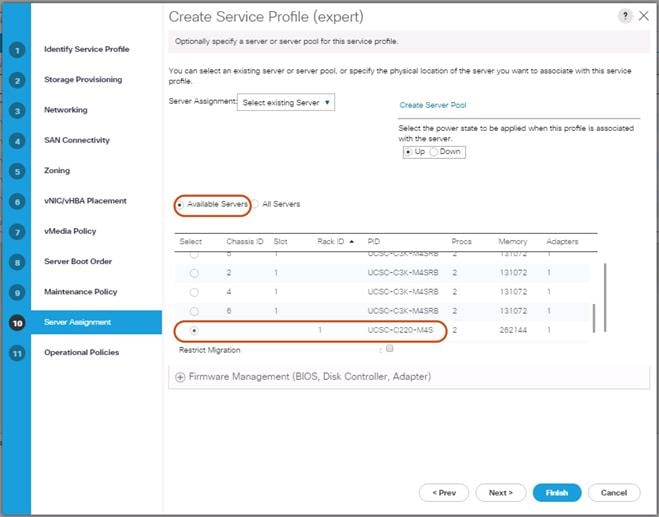659x517 pixels.
Task: Enable the Restrict Migration checkbox
Action: [x=389, y=349]
